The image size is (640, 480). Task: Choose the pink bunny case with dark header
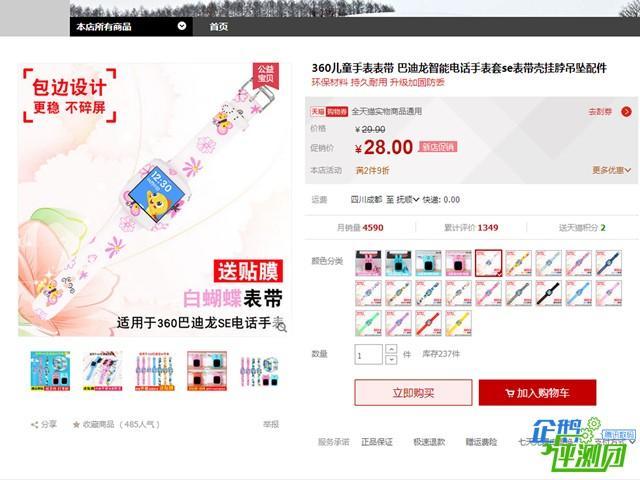click(368, 263)
